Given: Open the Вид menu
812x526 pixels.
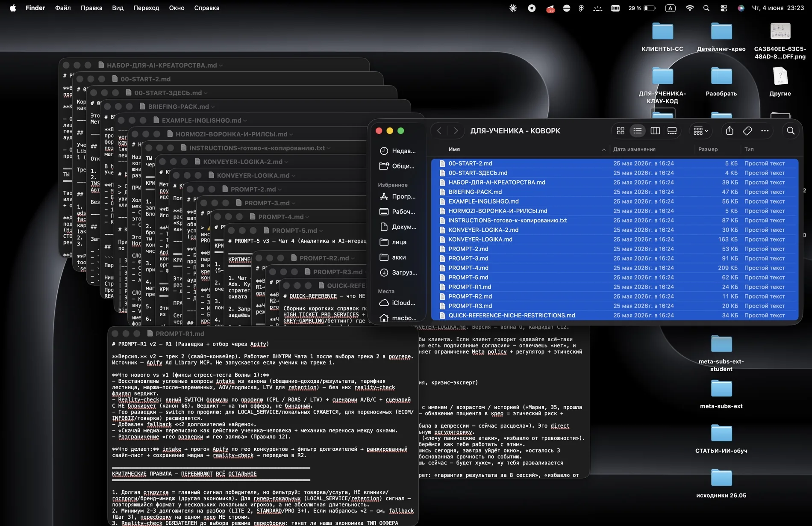Looking at the screenshot, I should tap(118, 8).
